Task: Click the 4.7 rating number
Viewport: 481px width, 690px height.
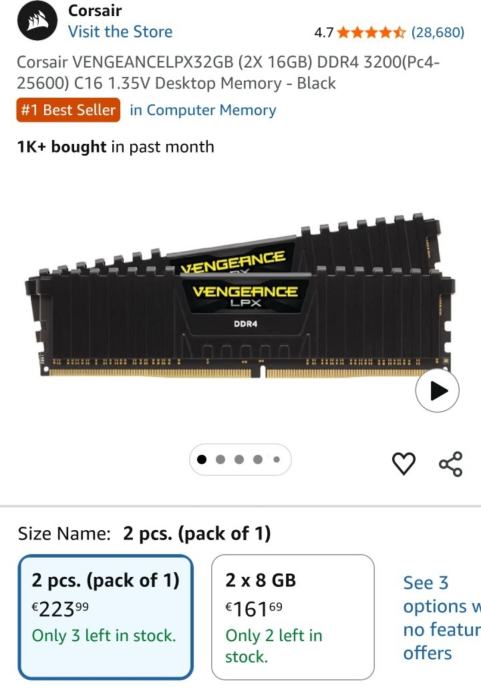Action: click(324, 33)
